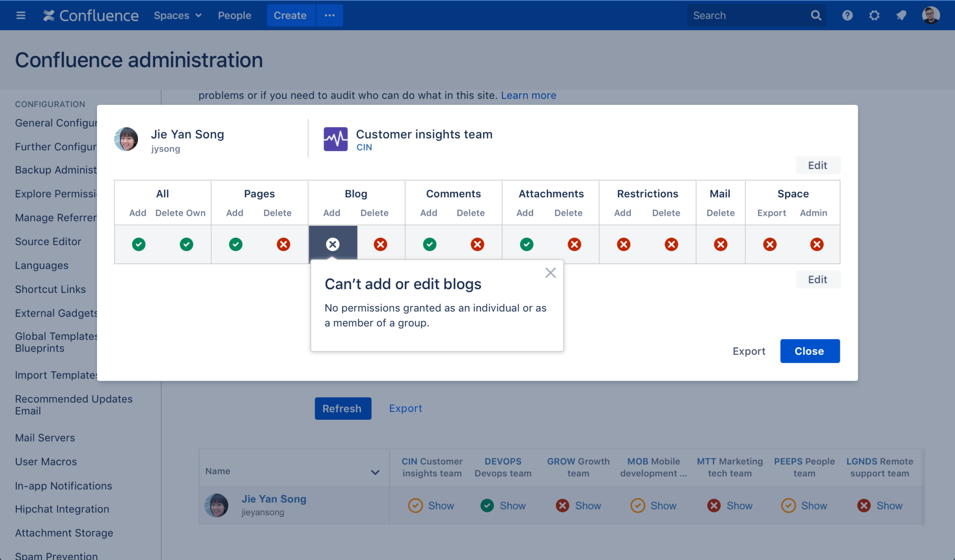The width and height of the screenshot is (955, 560).
Task: Click the Refresh button behind dialog
Action: (343, 408)
